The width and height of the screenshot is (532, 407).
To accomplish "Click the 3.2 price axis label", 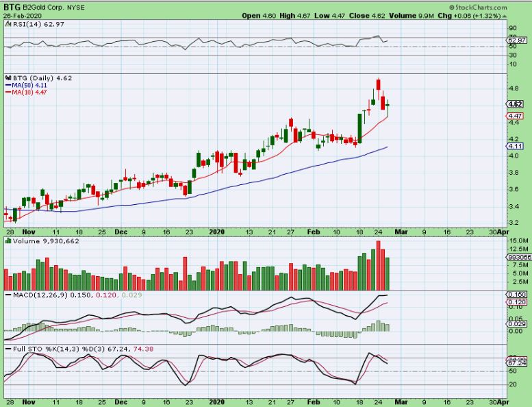I will [x=514, y=223].
